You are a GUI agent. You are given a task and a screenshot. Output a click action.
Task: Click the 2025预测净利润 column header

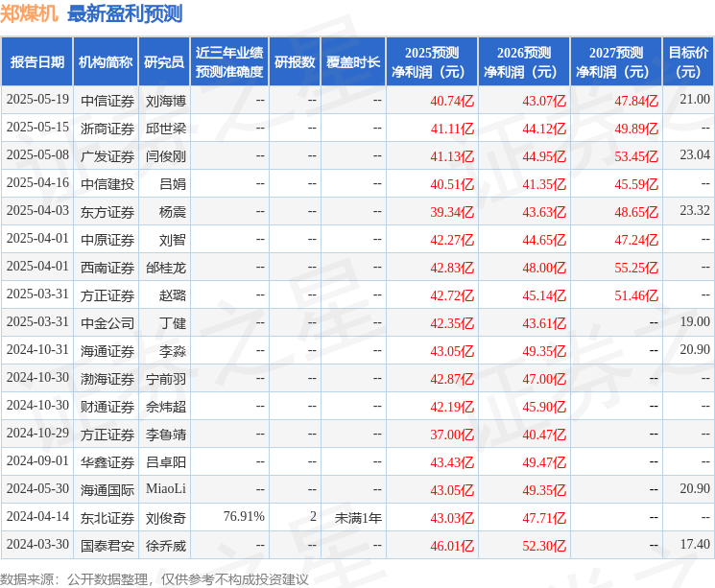pyautogui.click(x=431, y=62)
